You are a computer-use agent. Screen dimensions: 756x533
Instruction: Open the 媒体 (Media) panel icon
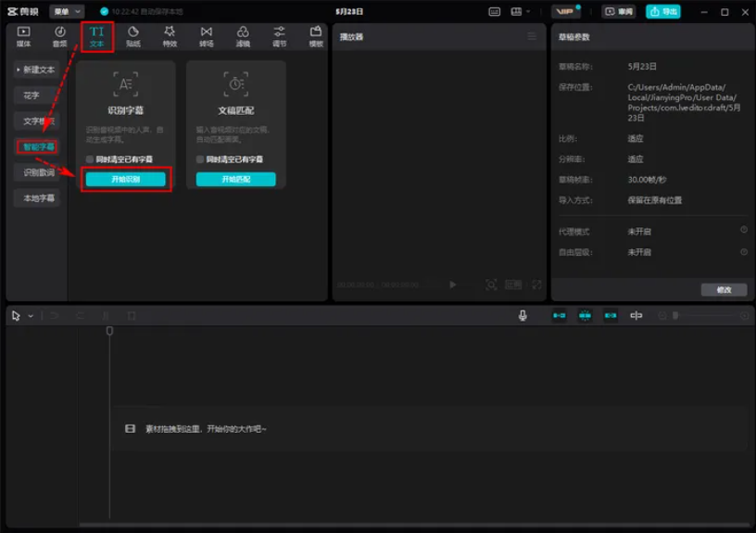coord(24,36)
